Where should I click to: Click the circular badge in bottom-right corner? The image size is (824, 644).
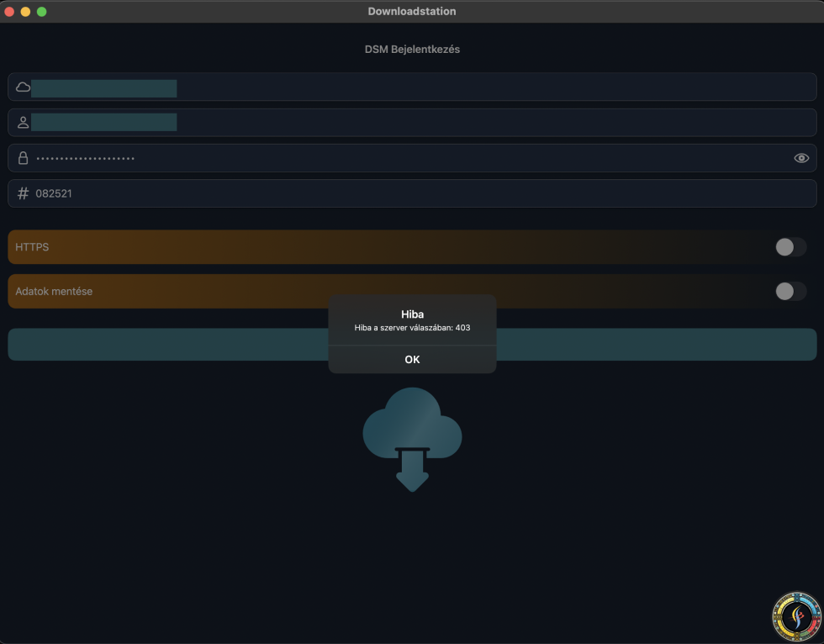pyautogui.click(x=796, y=617)
